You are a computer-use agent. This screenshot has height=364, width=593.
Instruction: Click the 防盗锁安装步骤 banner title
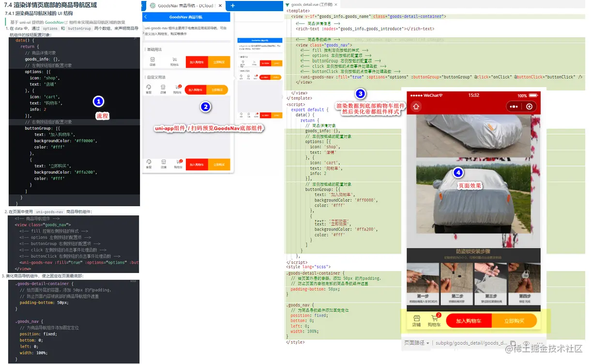tap(473, 252)
